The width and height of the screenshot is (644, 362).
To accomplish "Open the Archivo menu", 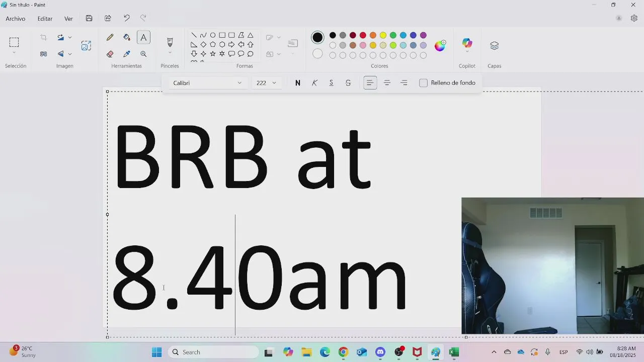I will click(16, 19).
